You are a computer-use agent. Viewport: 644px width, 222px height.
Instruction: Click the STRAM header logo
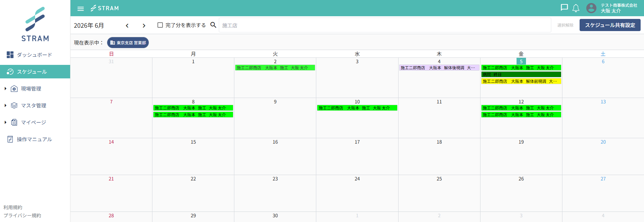pos(105,8)
